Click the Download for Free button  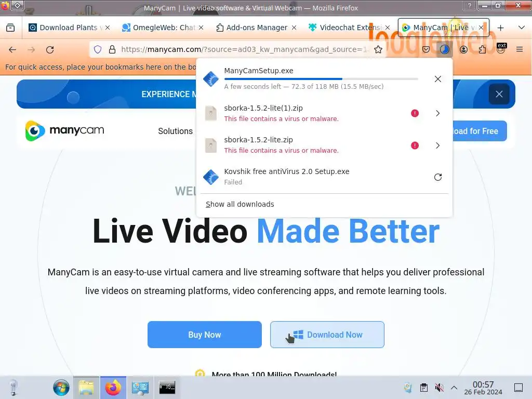pyautogui.click(x=480, y=131)
